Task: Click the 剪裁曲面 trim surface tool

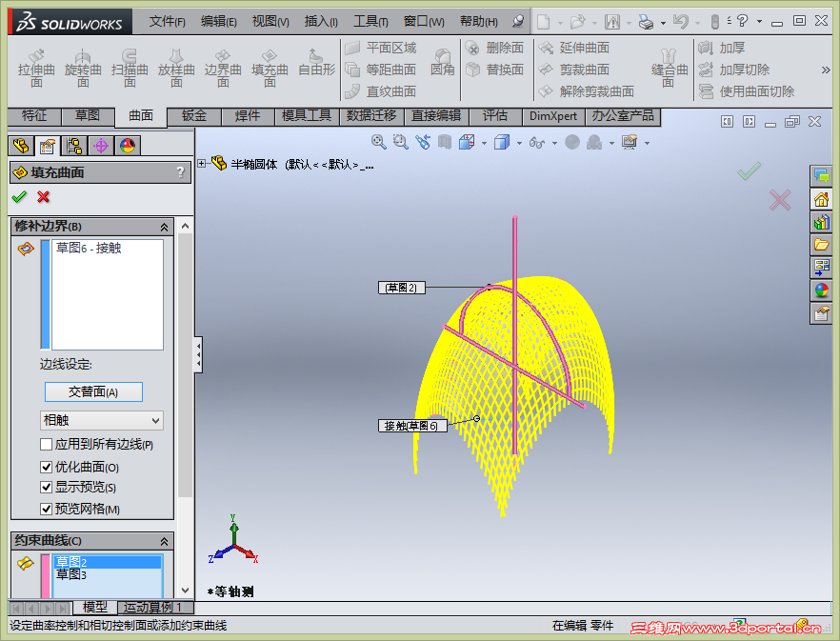Action: [573, 70]
